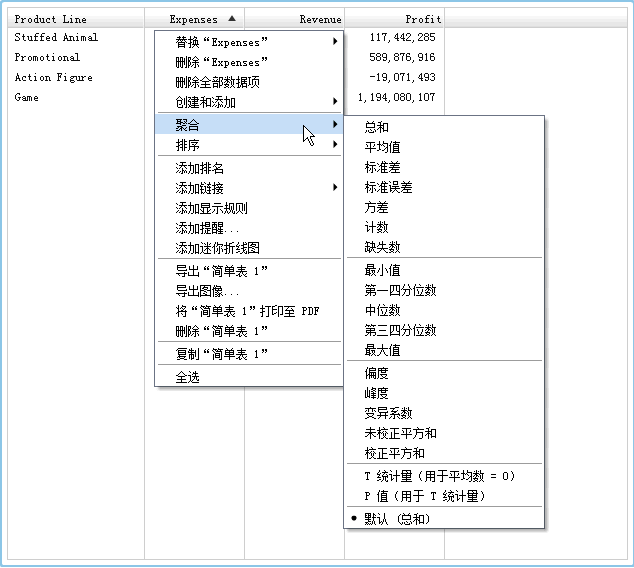Click the Promotional row label
Screen dimensions: 634x568
pos(47,57)
